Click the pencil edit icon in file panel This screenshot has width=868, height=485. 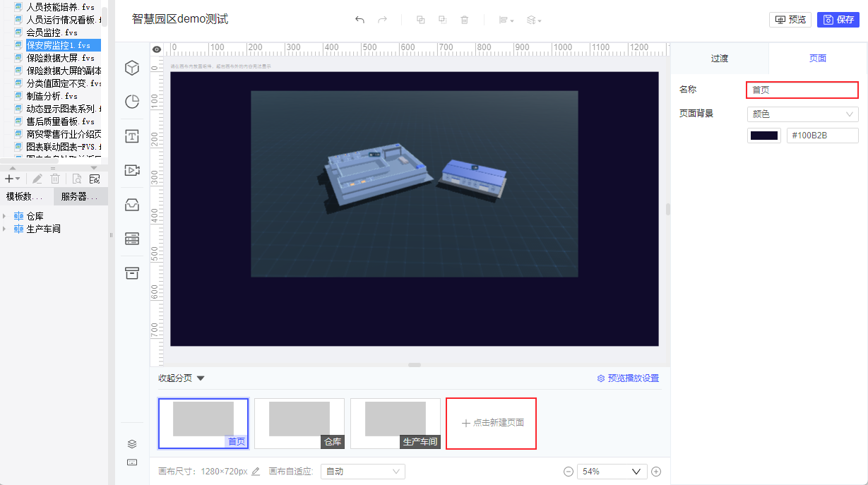click(37, 179)
